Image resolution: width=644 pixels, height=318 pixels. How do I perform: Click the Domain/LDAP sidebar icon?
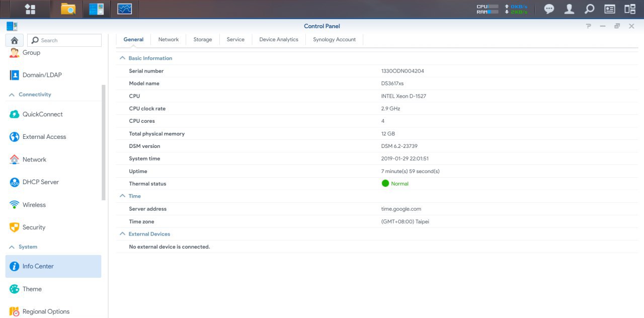click(14, 75)
